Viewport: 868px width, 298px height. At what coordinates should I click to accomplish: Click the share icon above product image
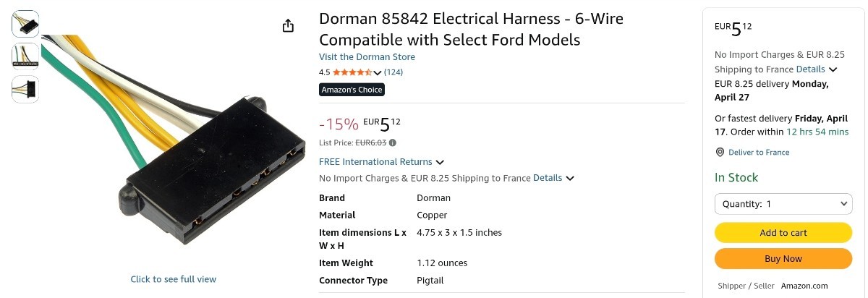[x=288, y=26]
